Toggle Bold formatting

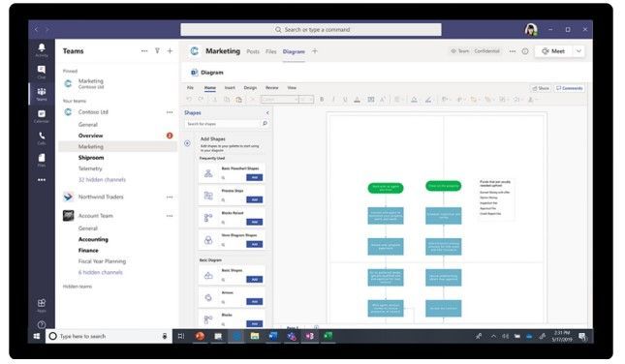click(322, 99)
